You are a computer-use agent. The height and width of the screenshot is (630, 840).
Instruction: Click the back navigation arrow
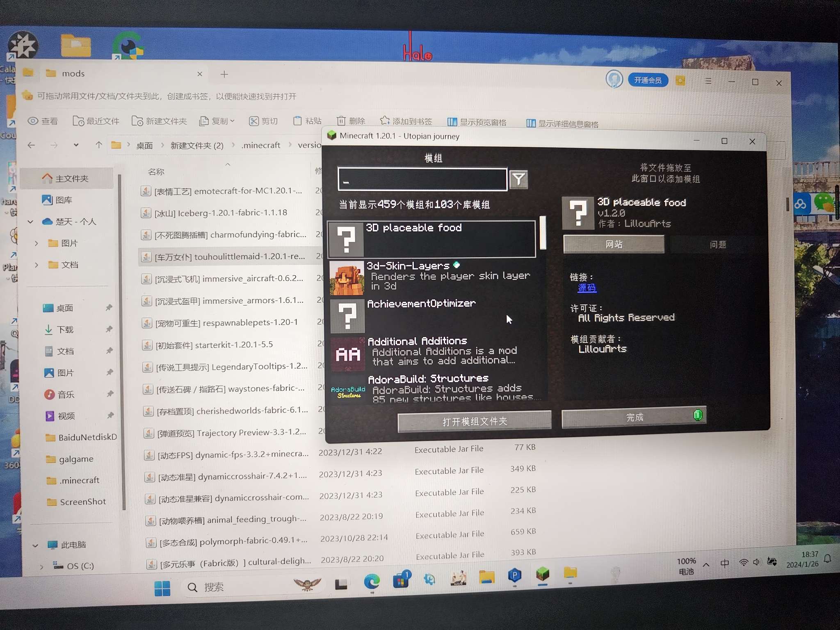click(x=31, y=145)
